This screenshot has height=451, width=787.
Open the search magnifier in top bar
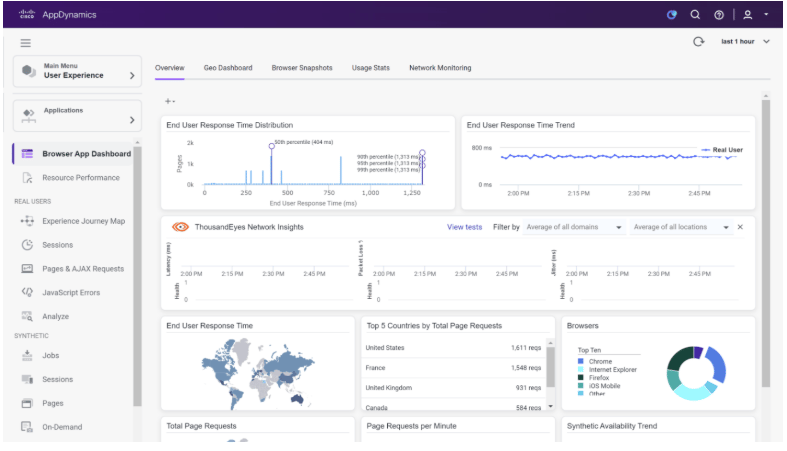tap(695, 15)
